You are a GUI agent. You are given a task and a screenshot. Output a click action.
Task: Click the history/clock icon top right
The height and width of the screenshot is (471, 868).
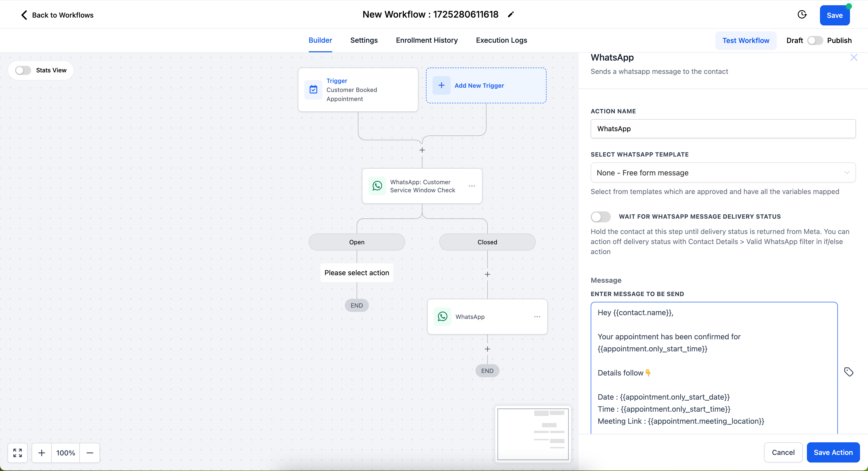coord(802,15)
